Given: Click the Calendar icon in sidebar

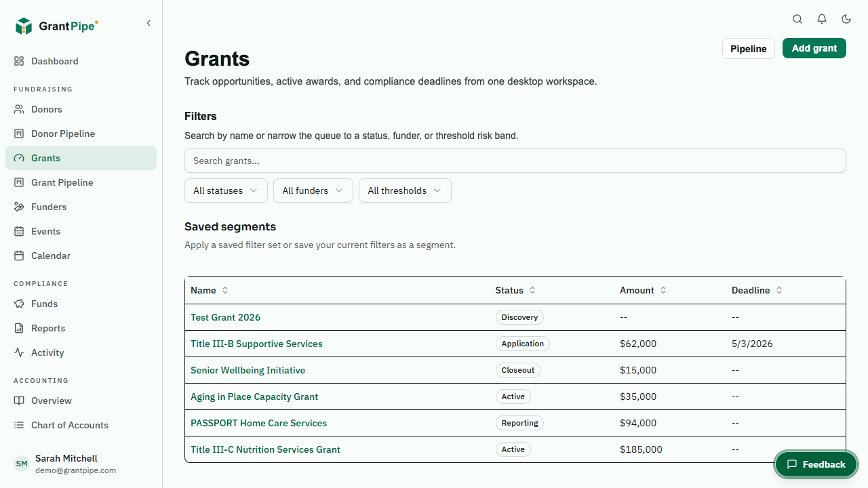Looking at the screenshot, I should coord(19,256).
